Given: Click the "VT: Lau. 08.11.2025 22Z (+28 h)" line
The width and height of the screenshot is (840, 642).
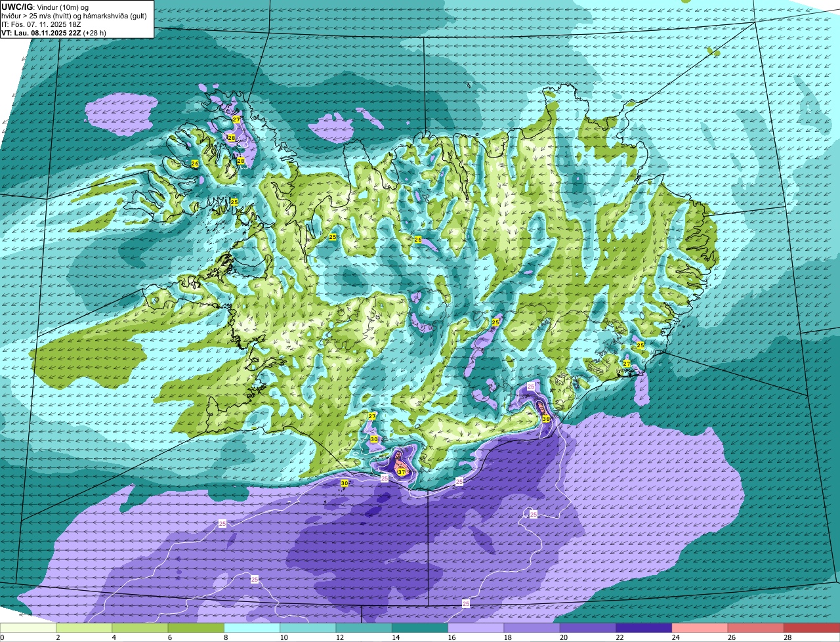Looking at the screenshot, I should [54, 32].
